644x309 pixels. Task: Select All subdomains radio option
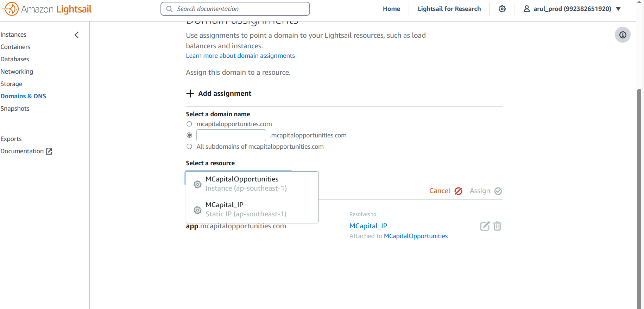189,147
